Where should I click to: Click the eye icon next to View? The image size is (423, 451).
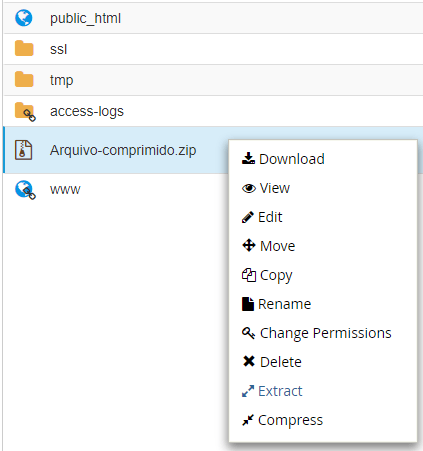pos(249,189)
